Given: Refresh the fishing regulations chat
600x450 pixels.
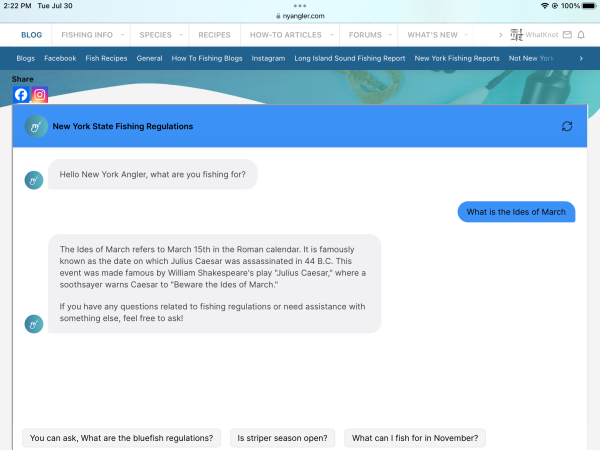Looking at the screenshot, I should click(x=567, y=127).
